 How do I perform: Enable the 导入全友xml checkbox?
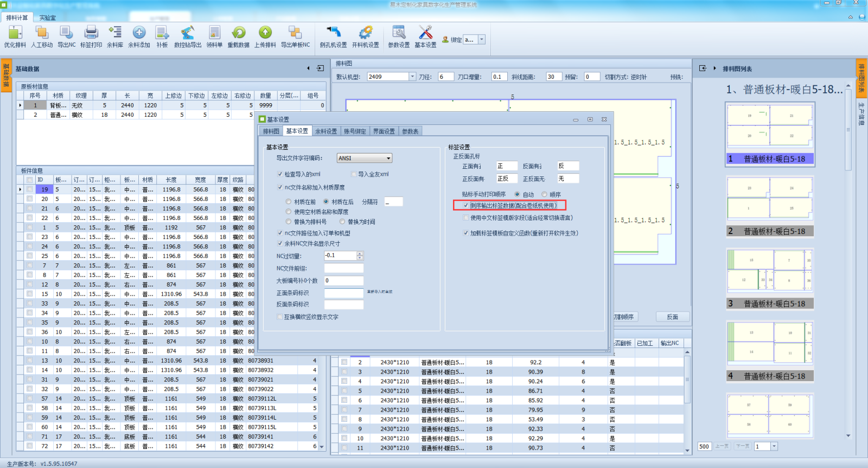click(x=354, y=174)
